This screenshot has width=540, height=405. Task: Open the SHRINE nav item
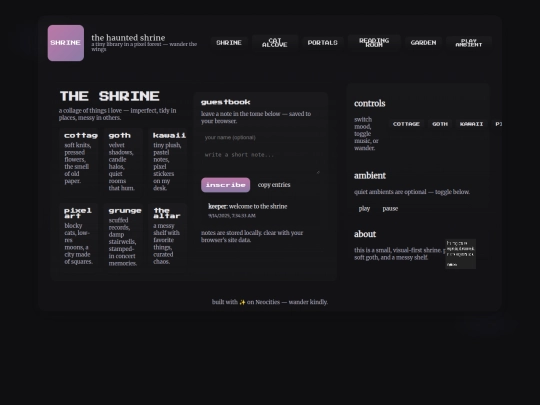coord(229,43)
